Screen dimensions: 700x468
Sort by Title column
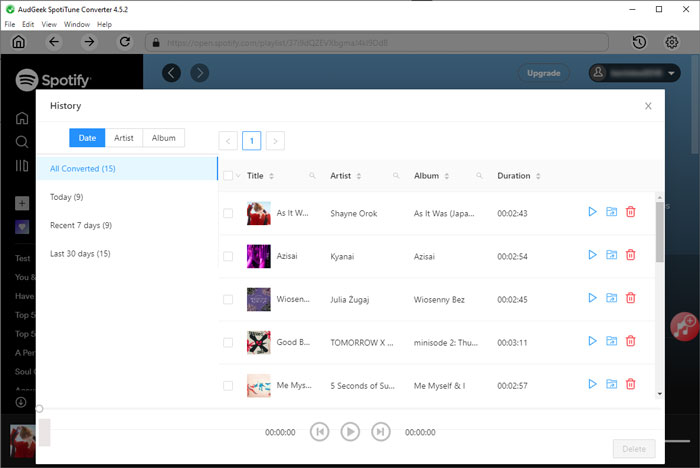(x=271, y=176)
